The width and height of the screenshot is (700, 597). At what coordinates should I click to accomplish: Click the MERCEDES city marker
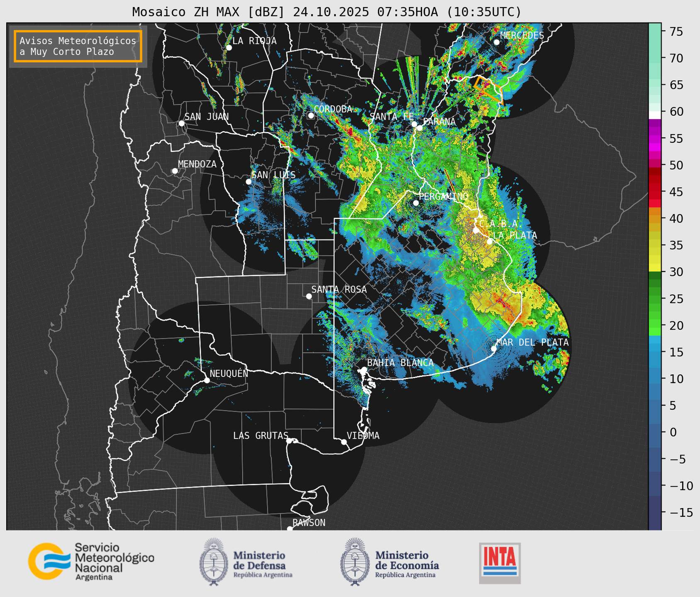click(x=497, y=42)
